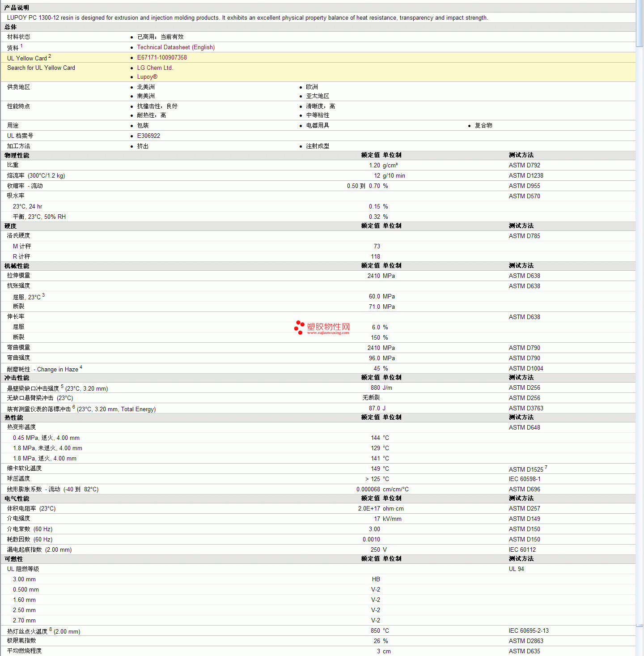Select the HB rating for 3.00 mm
This screenshot has height=656, width=644.
pyautogui.click(x=376, y=579)
